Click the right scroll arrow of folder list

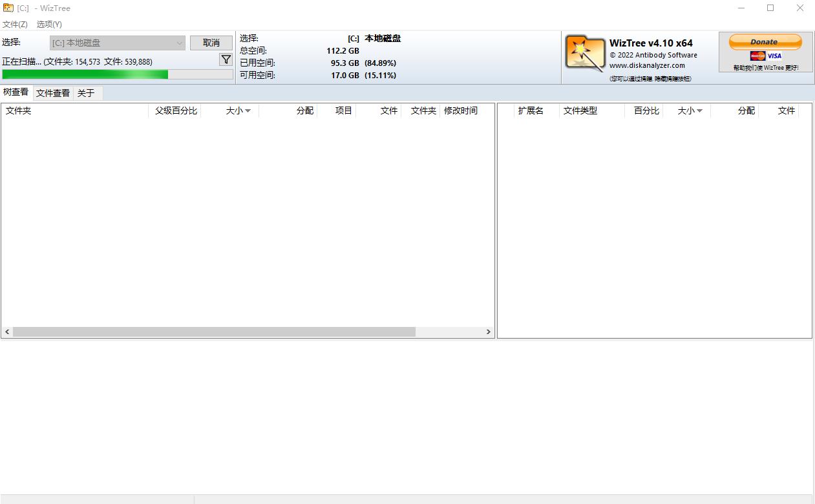click(489, 331)
